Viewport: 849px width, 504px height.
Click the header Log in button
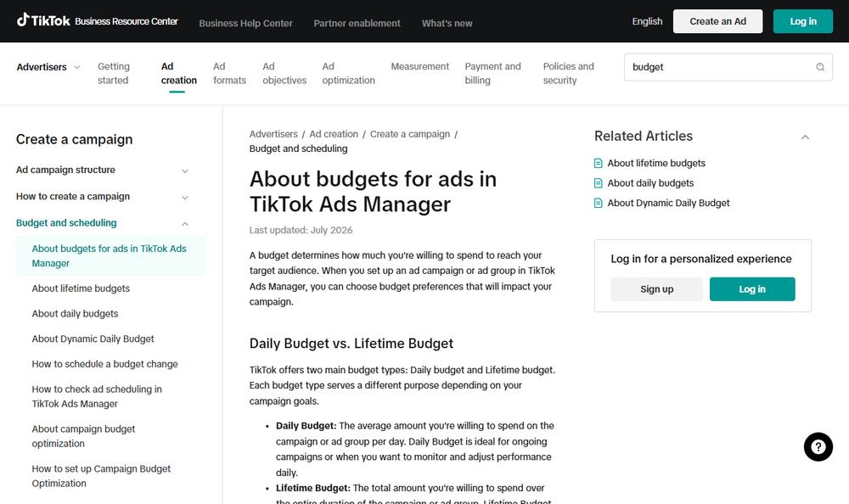803,21
